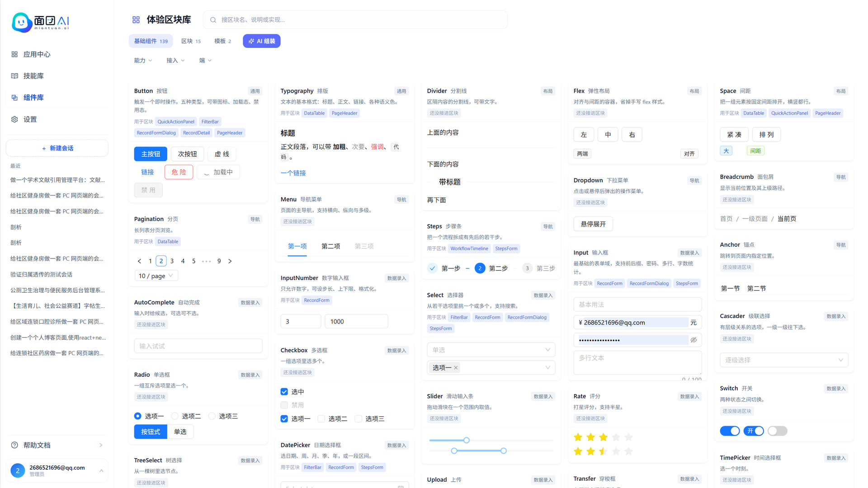Select the 第一项 menu item
The height and width of the screenshot is (488, 868).
(297, 246)
